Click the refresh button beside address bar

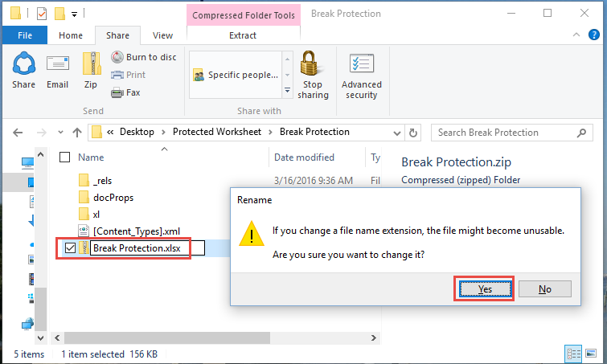[x=413, y=133]
